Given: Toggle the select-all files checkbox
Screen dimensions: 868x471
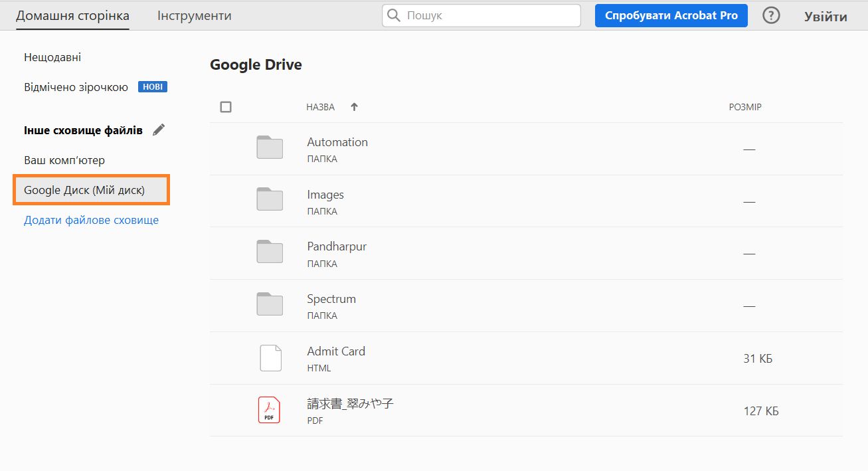Looking at the screenshot, I should (x=225, y=106).
